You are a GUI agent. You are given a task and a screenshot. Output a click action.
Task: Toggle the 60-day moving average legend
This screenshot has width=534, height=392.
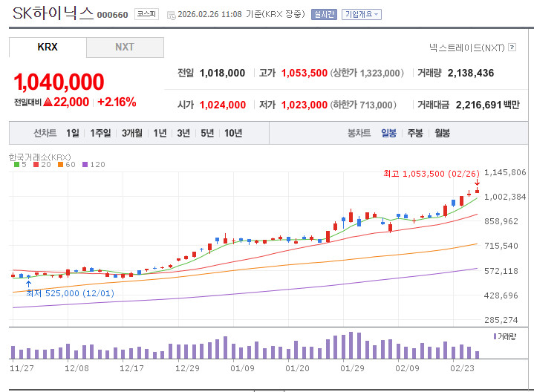click(67, 164)
